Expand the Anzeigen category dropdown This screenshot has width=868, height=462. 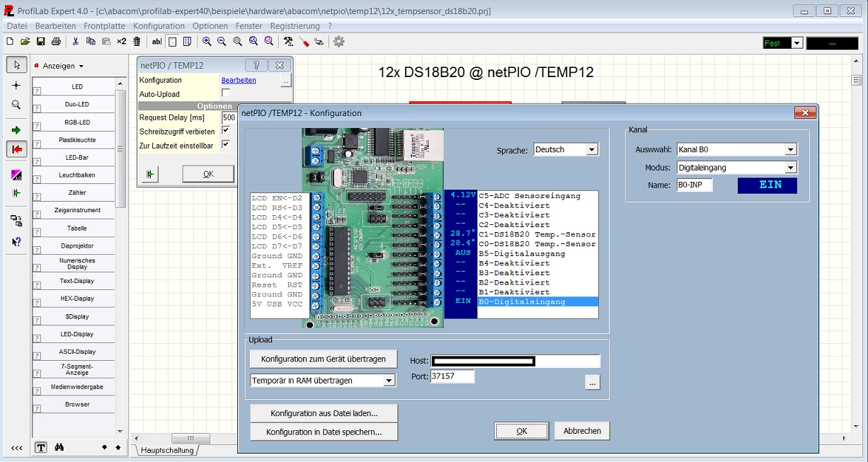[81, 67]
